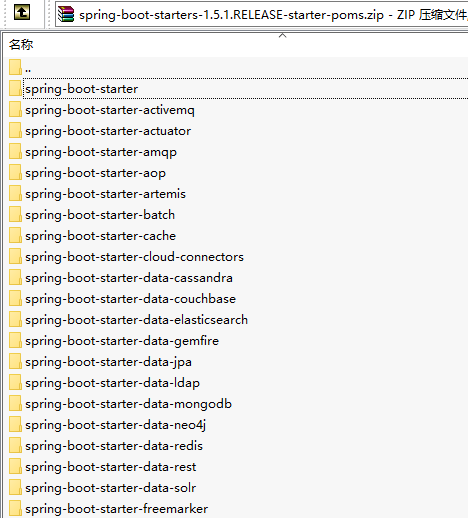
Task: Select spring-boot-starter-artemis folder name
Action: point(105,194)
